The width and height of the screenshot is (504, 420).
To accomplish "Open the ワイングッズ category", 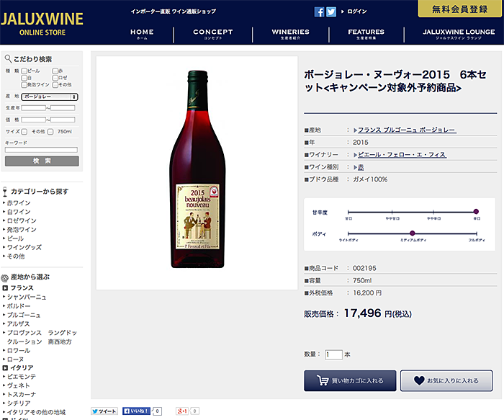I will 24,247.
